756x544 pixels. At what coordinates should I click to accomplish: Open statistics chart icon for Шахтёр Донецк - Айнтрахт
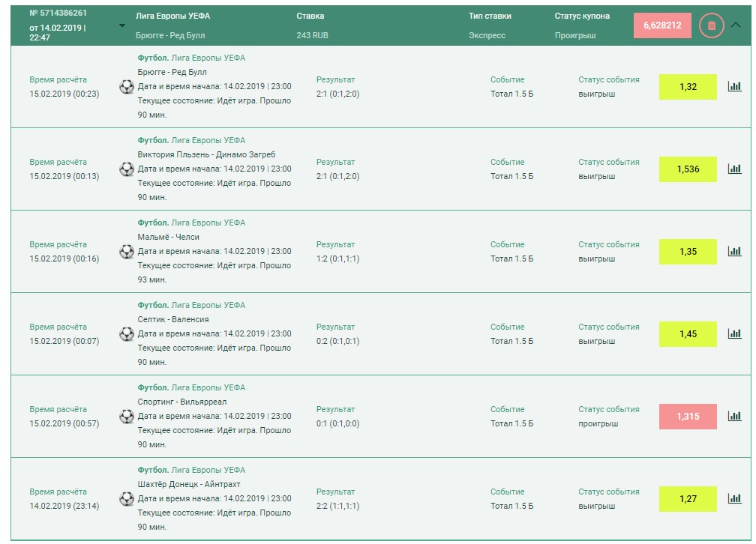(x=734, y=498)
